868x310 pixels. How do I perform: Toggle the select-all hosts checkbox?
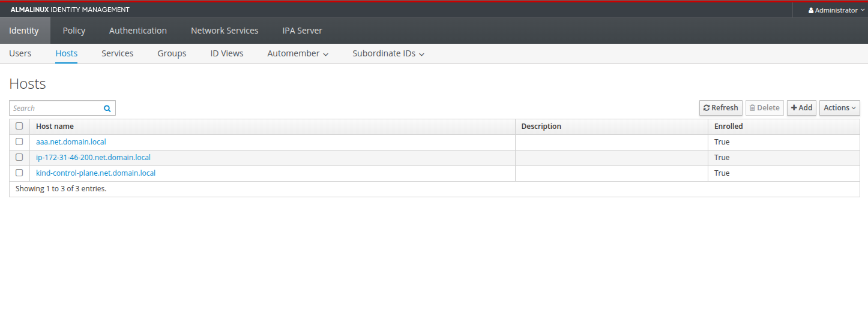[x=19, y=127]
